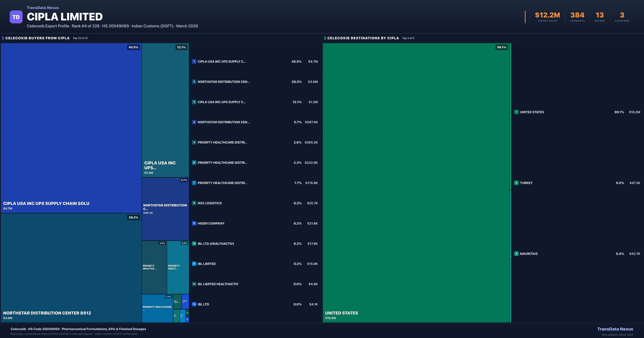
Task: Open the Top 13 of 13 selector
Action: [x=80, y=38]
